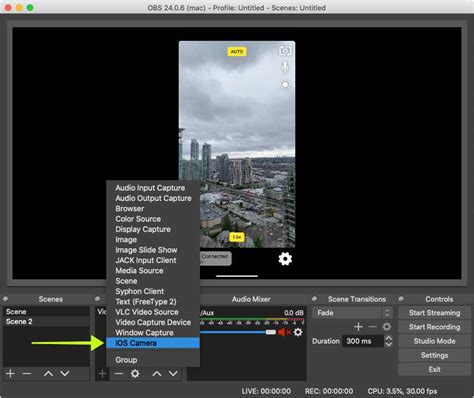474x398 pixels.
Task: Click the Exit button
Action: pos(434,369)
